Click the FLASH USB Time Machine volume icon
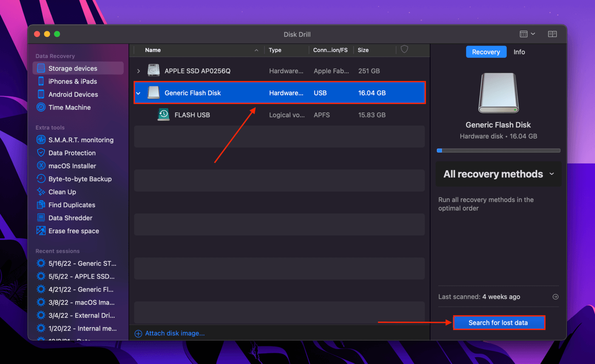This screenshot has height=364, width=595. pos(163,115)
